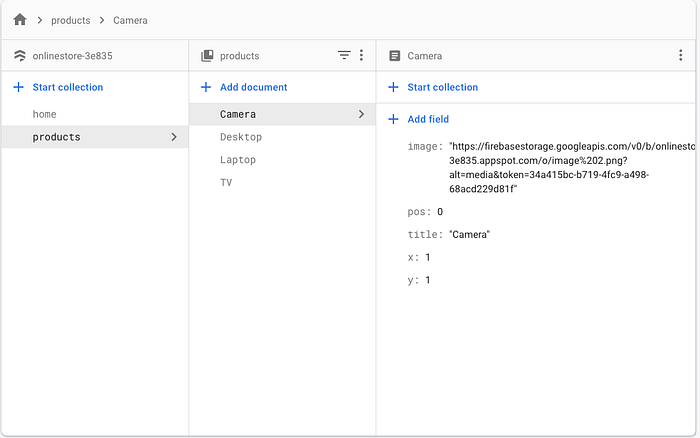Select the Laptop document

click(x=238, y=160)
